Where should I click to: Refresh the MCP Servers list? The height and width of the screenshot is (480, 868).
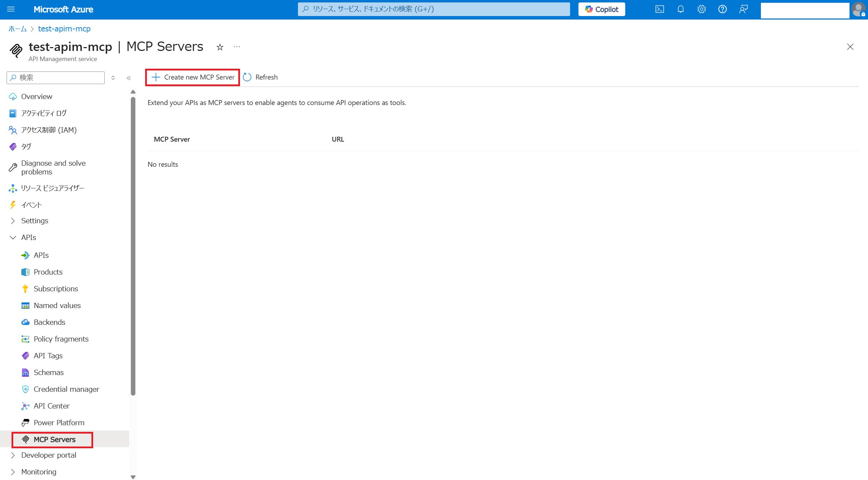coord(260,77)
